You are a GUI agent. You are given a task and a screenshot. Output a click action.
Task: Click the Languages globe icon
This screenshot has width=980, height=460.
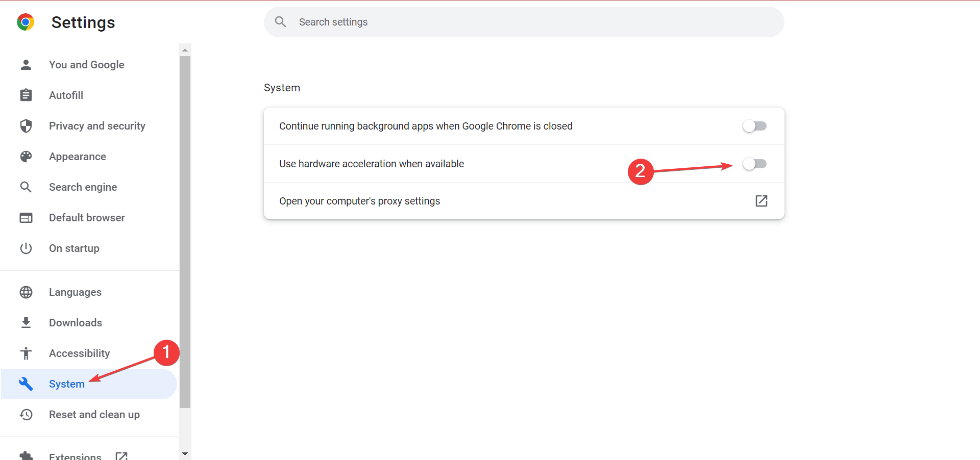(26, 292)
